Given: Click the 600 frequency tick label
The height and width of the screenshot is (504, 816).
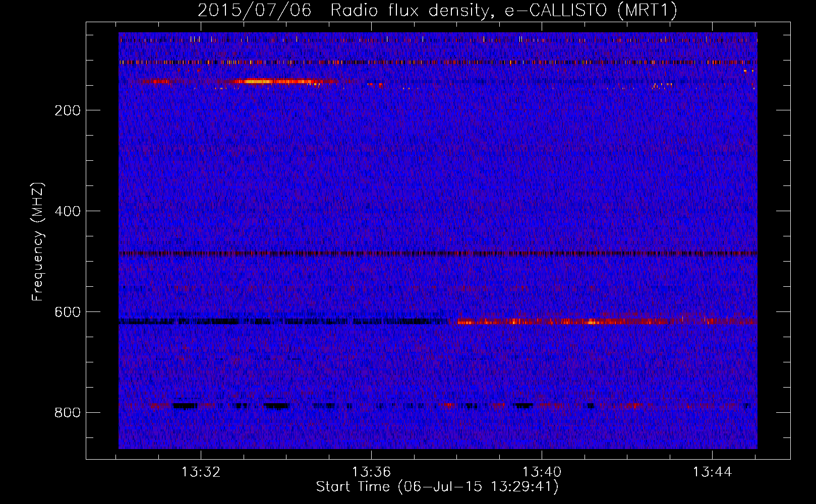Looking at the screenshot, I should (x=68, y=312).
